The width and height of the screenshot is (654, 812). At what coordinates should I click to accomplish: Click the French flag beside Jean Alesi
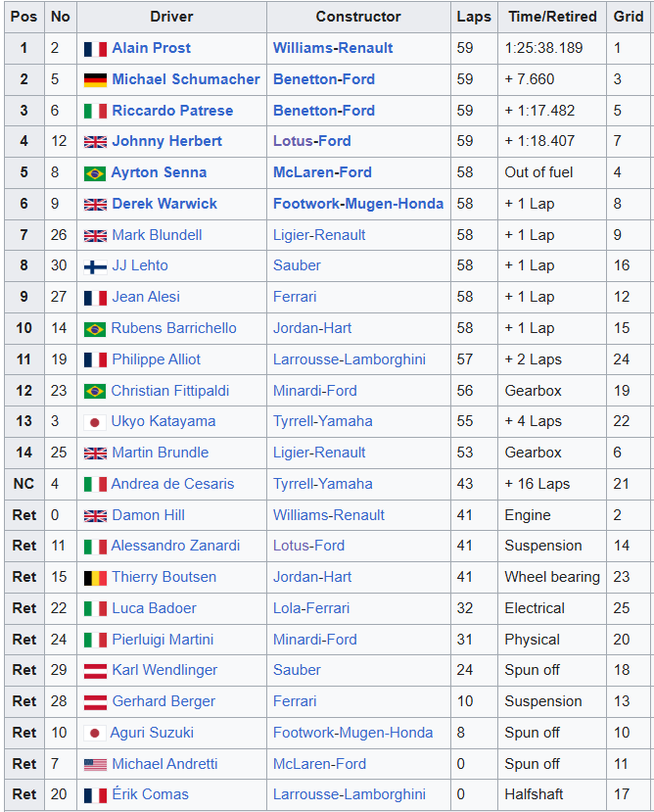[x=95, y=299]
